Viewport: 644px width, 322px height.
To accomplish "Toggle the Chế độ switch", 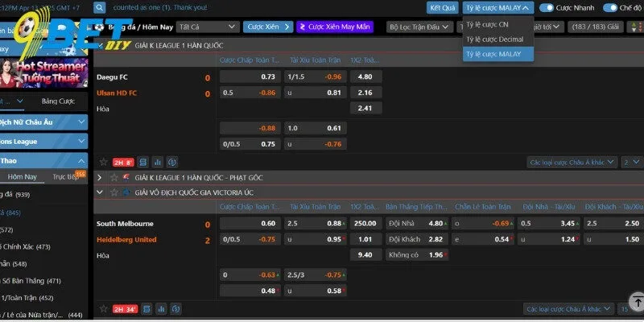I will (x=610, y=8).
